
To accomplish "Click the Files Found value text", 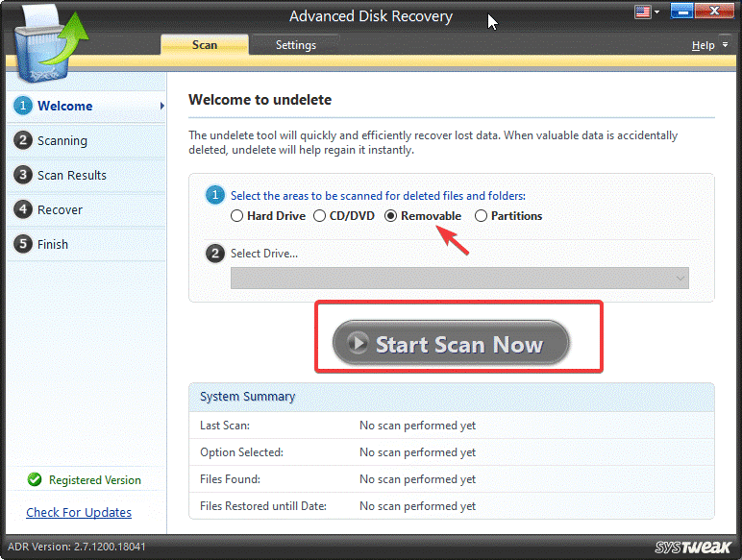I will 417,479.
